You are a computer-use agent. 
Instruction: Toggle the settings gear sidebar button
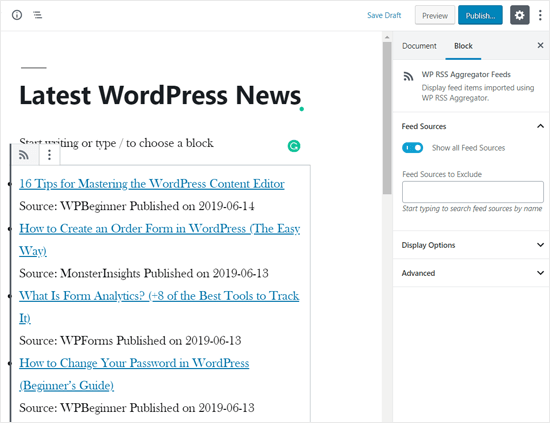(x=519, y=15)
